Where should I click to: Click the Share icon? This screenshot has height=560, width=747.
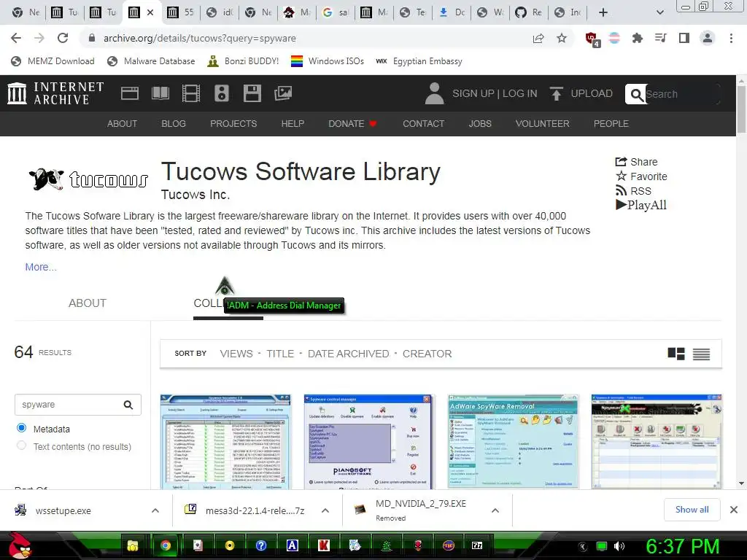click(x=621, y=162)
